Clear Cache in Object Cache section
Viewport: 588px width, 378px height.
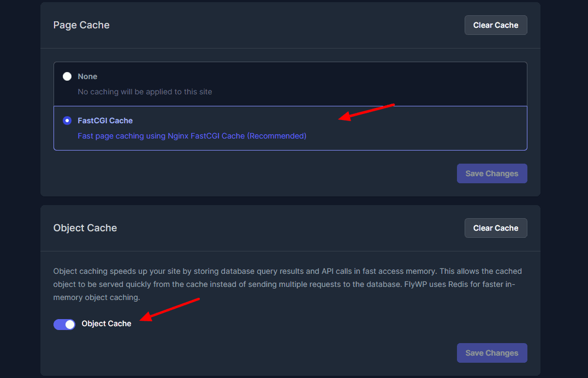(x=495, y=228)
